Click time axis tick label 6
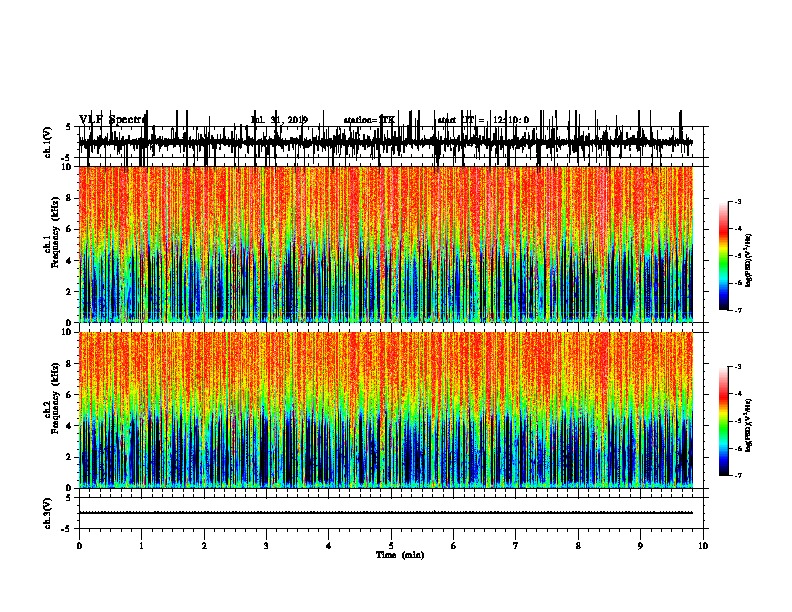This screenshot has width=792, height=612. point(454,546)
